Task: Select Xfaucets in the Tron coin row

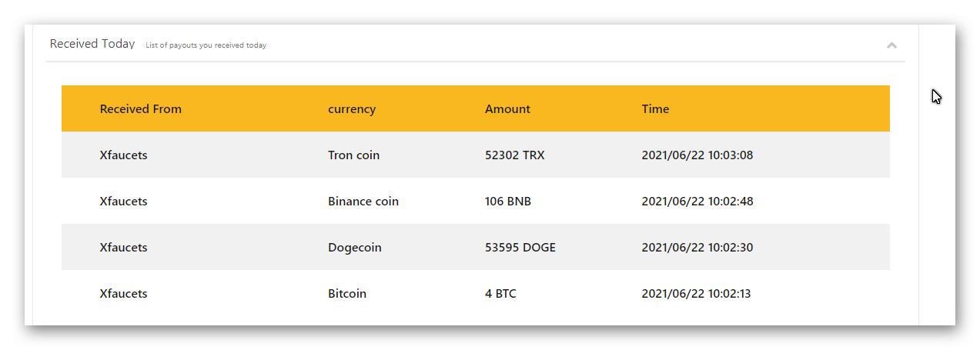Action: 123,155
